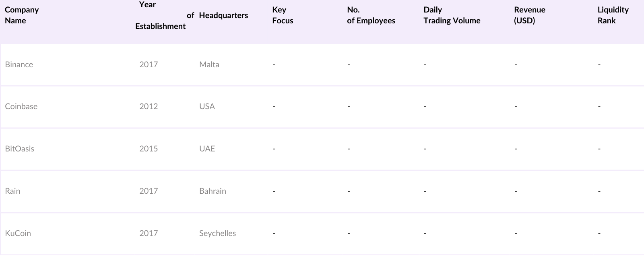Select the BitOasis company name cell
Viewport: 644px width, 263px height.
pyautogui.click(x=19, y=149)
